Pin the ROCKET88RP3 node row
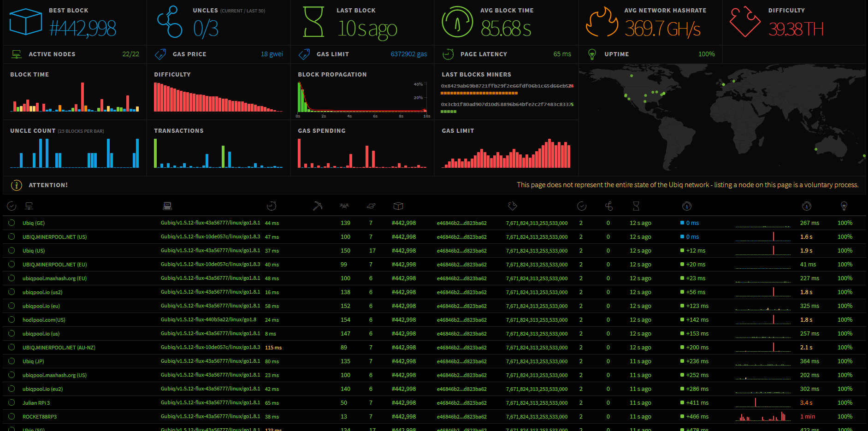This screenshot has width=868, height=431. 12,416
